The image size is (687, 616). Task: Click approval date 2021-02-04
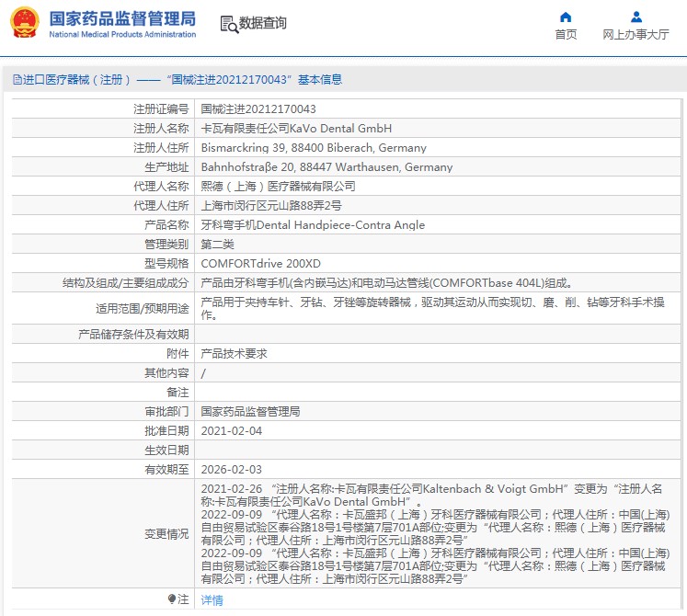[x=232, y=430]
